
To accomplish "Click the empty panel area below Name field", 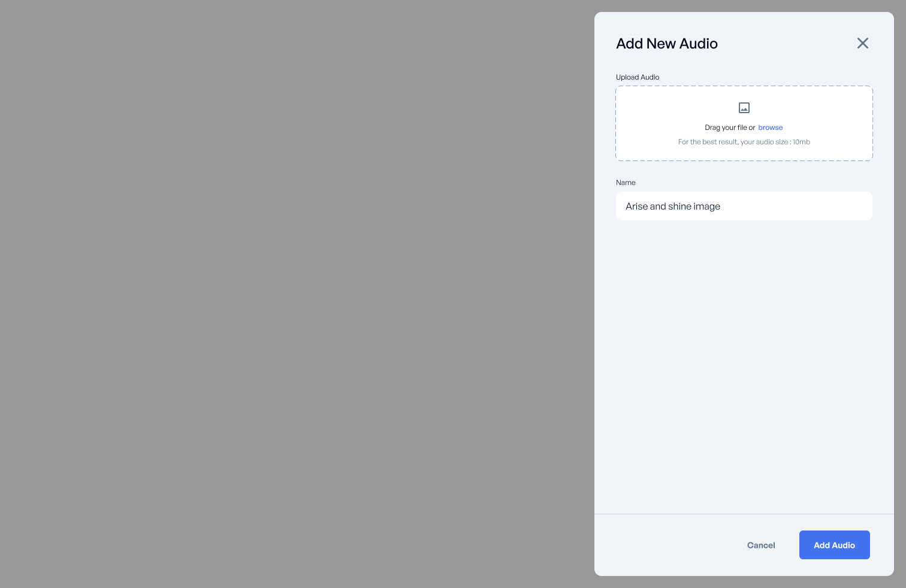I will click(x=744, y=365).
